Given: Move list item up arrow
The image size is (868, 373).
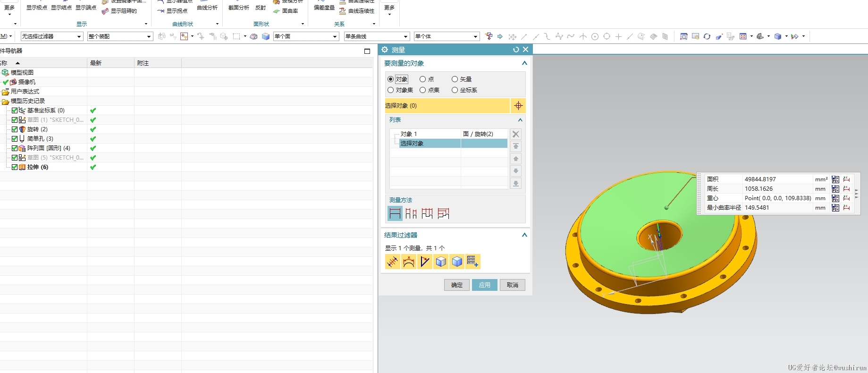Looking at the screenshot, I should pos(516,159).
